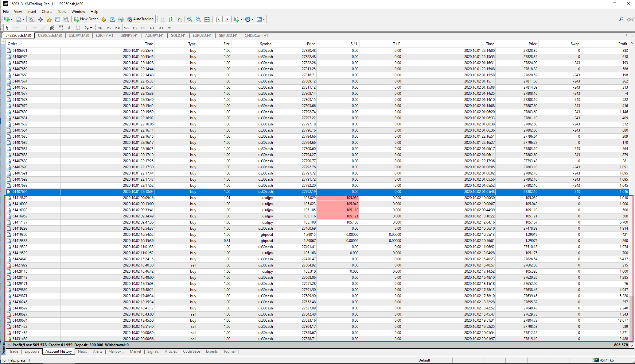Image resolution: width=635 pixels, height=364 pixels.
Task: Select the Horizontal Line tool
Action: click(35, 28)
